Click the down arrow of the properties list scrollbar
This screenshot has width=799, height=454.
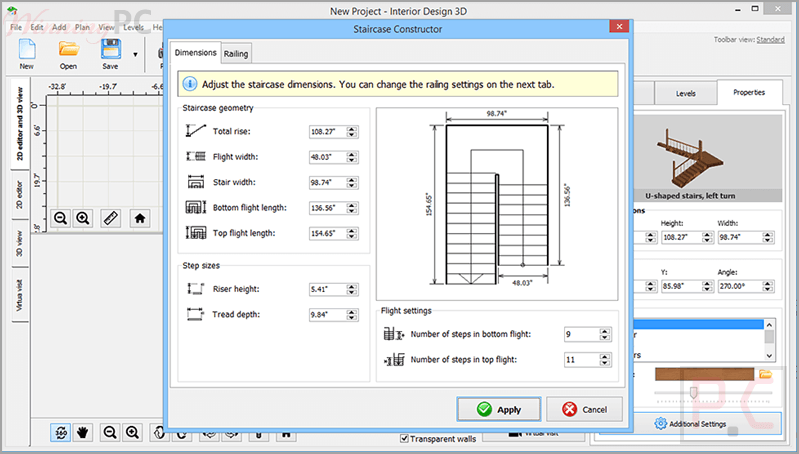(x=769, y=356)
